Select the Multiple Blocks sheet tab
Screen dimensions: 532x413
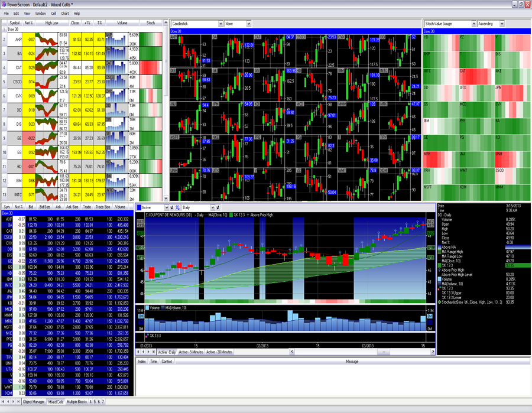tap(77, 402)
